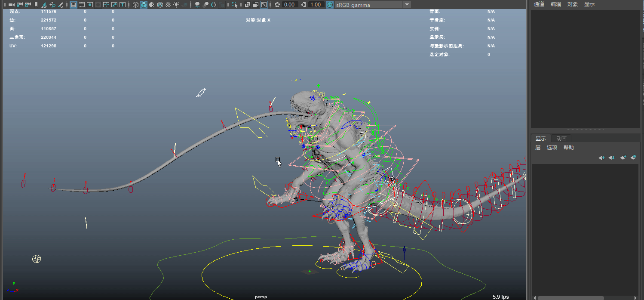Image resolution: width=644 pixels, height=300 pixels.
Task: Click the face count 110657
Action: click(x=49, y=29)
